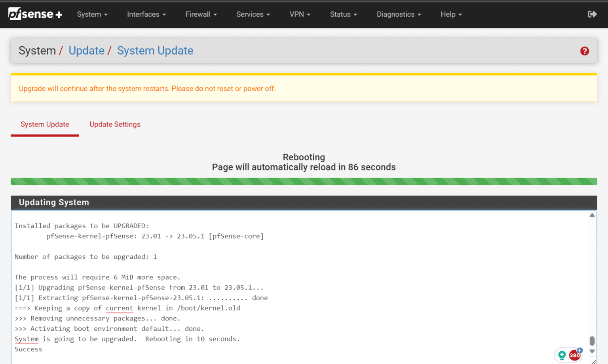Click the blue plus badge icon
This screenshot has width=608, height=364.
(x=579, y=350)
